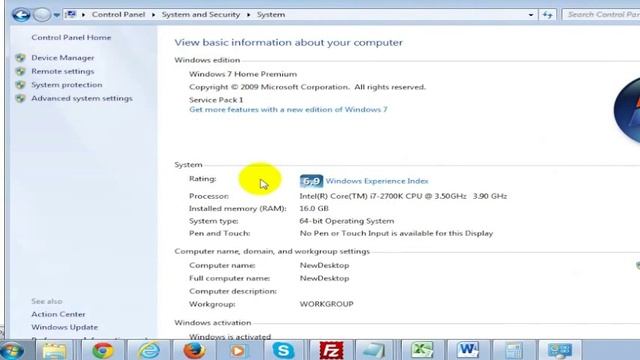640x360 pixels.
Task: Open Windows Update under See also
Action: 64,327
